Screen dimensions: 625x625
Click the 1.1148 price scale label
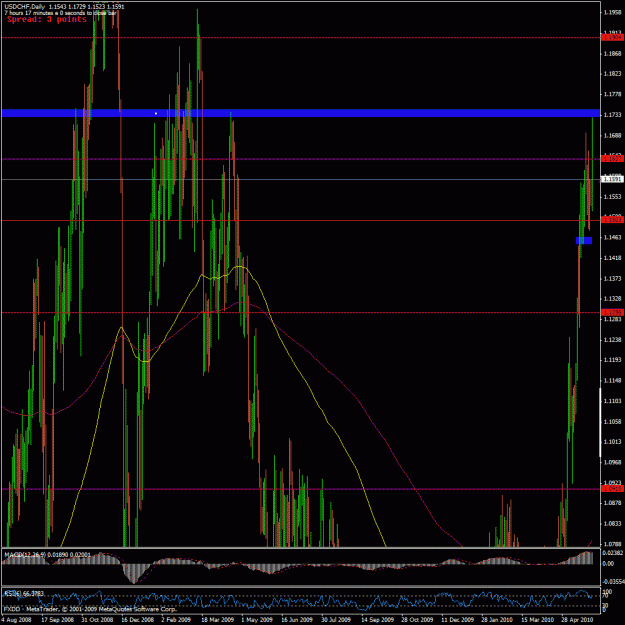613,381
